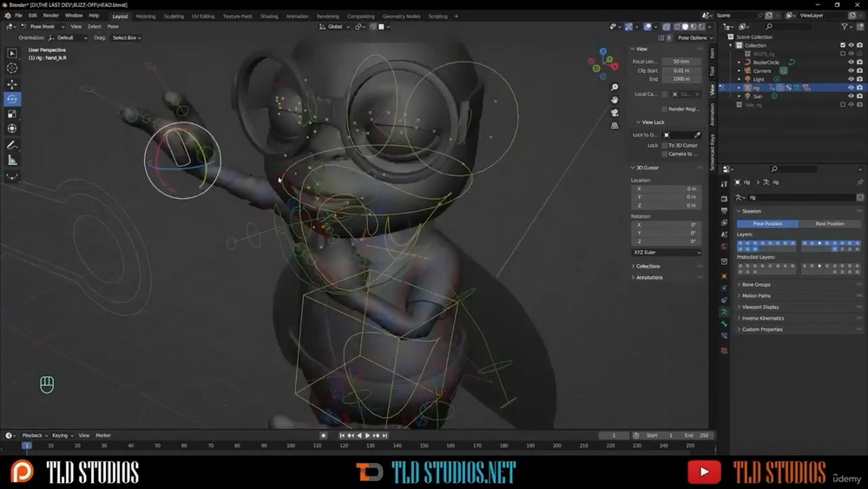Click the Pose Position button
The width and height of the screenshot is (868, 489).
tap(767, 224)
